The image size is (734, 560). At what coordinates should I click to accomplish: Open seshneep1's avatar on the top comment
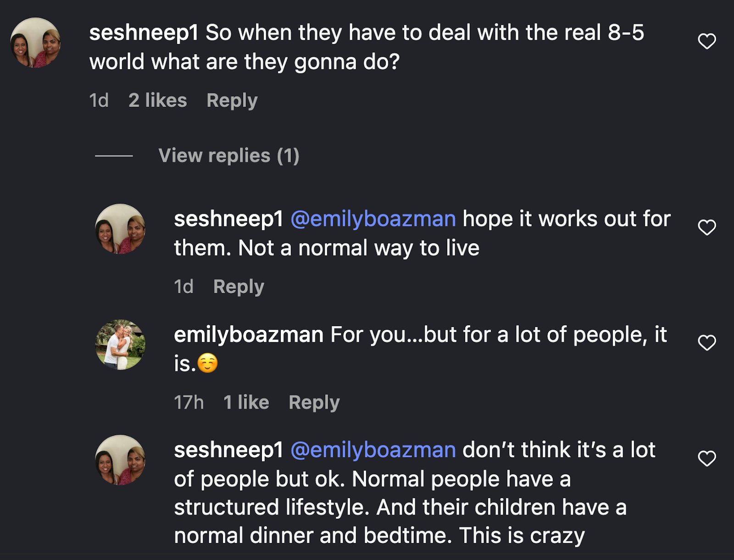35,43
